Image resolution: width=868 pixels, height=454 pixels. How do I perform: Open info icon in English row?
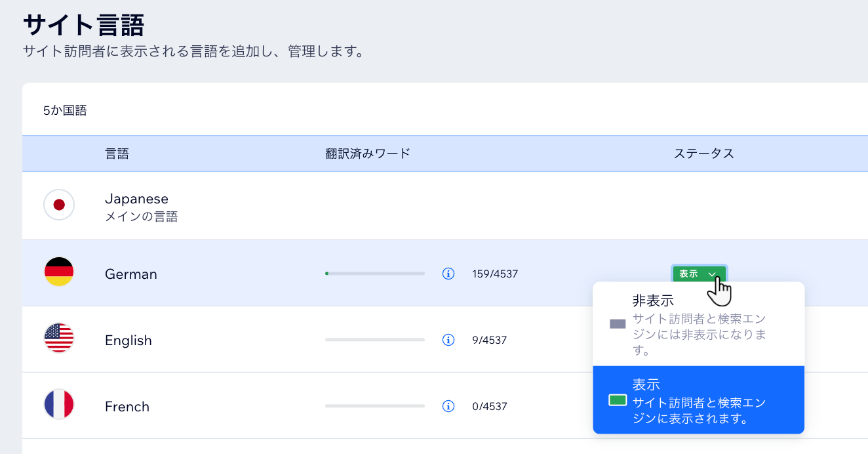click(448, 340)
